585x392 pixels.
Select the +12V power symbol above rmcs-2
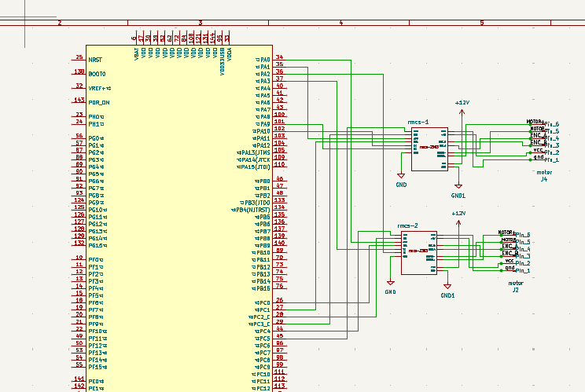coord(458,218)
